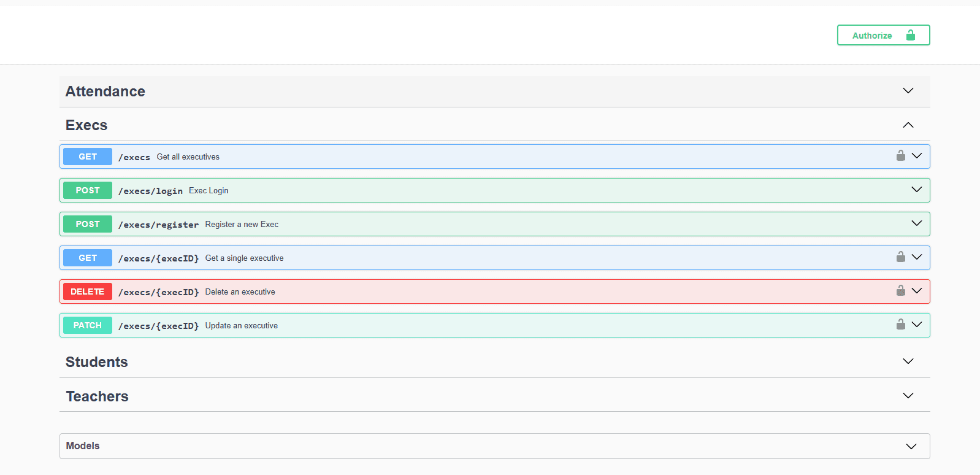Expand the Update an executive arrow
The image size is (980, 475).
917,325
